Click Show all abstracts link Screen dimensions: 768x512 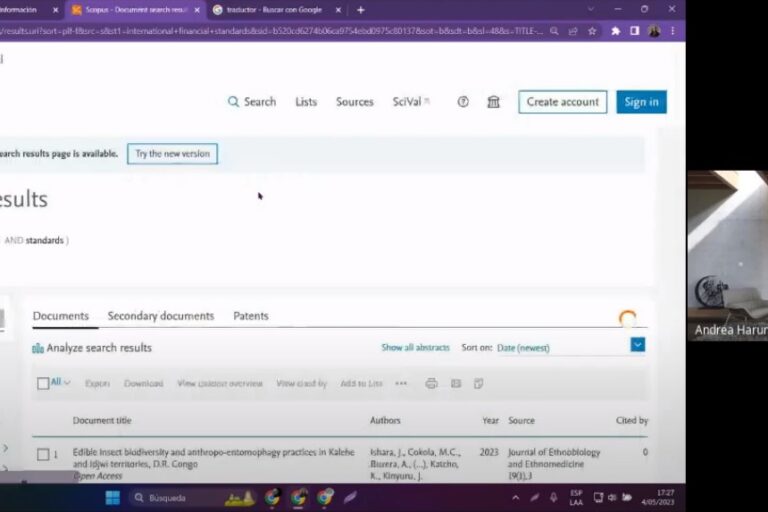415,348
